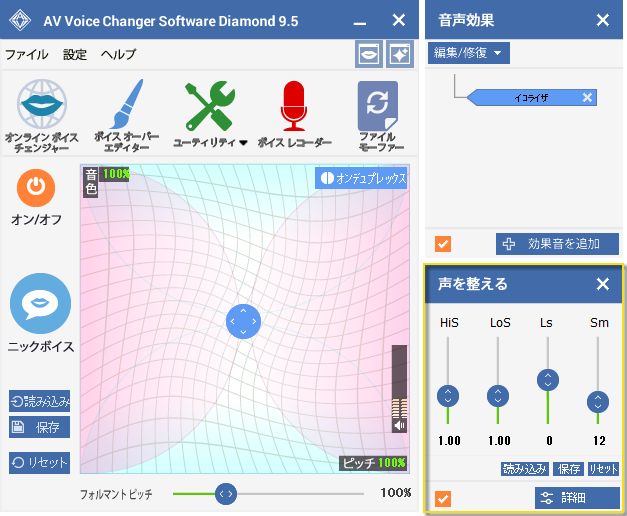The image size is (627, 516).
Task: Click the Sm slider handle
Action: click(x=598, y=402)
